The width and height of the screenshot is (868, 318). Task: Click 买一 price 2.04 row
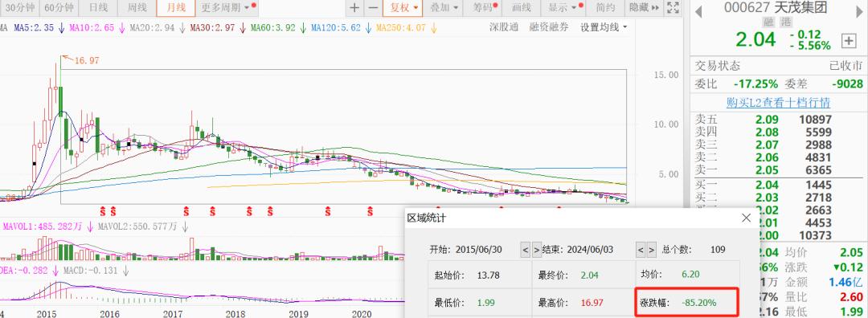click(778, 185)
